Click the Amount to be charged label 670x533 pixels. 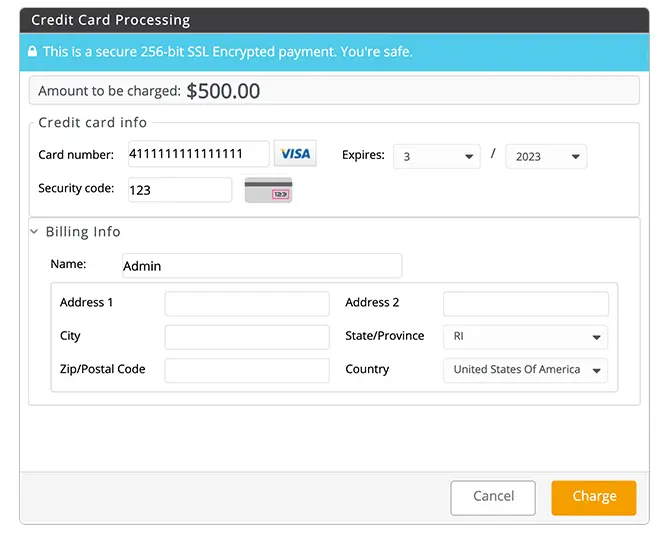tap(109, 91)
